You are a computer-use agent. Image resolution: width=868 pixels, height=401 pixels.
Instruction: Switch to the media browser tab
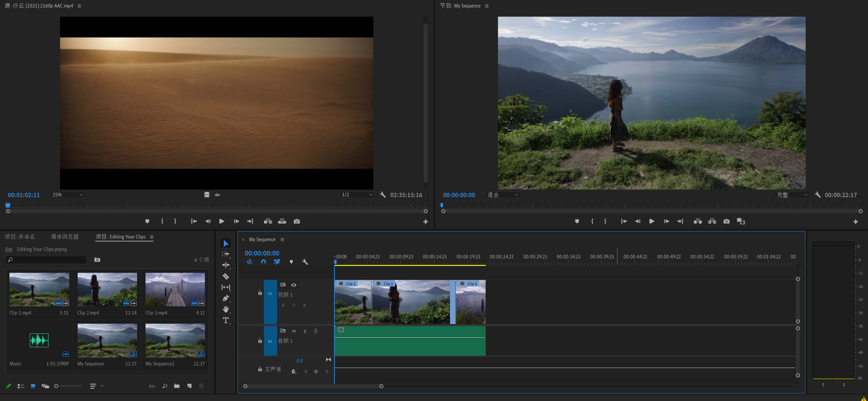click(65, 237)
